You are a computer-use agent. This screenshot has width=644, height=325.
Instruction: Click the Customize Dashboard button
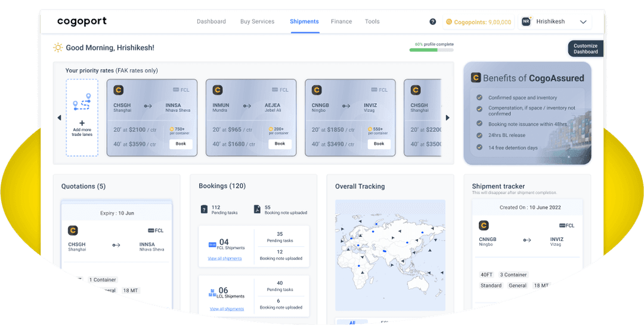pyautogui.click(x=586, y=49)
